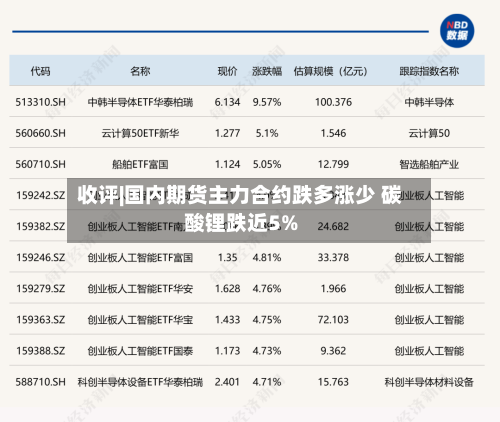
Task: Select code 159242.SZ
Action: 41,195
